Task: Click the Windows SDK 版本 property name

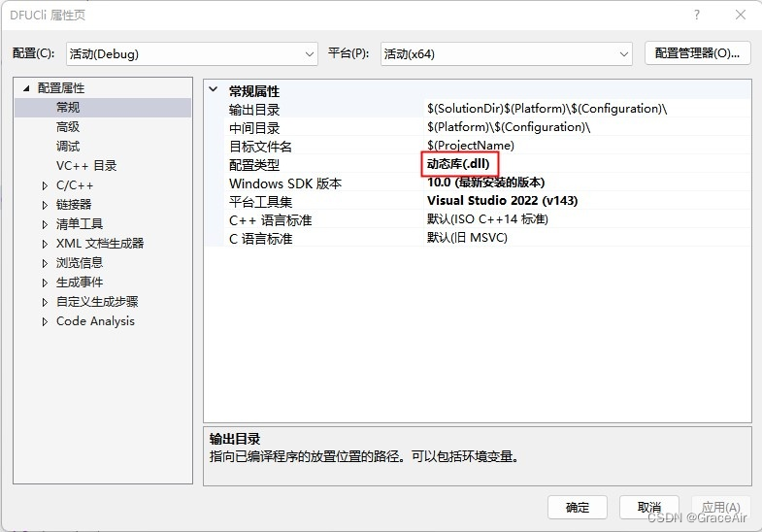Action: pyautogui.click(x=285, y=183)
